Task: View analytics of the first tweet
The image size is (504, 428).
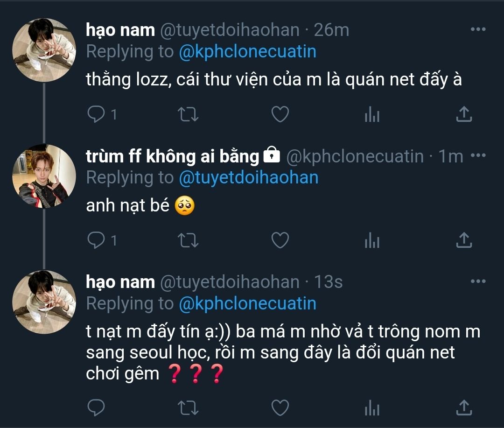Action: pos(372,114)
